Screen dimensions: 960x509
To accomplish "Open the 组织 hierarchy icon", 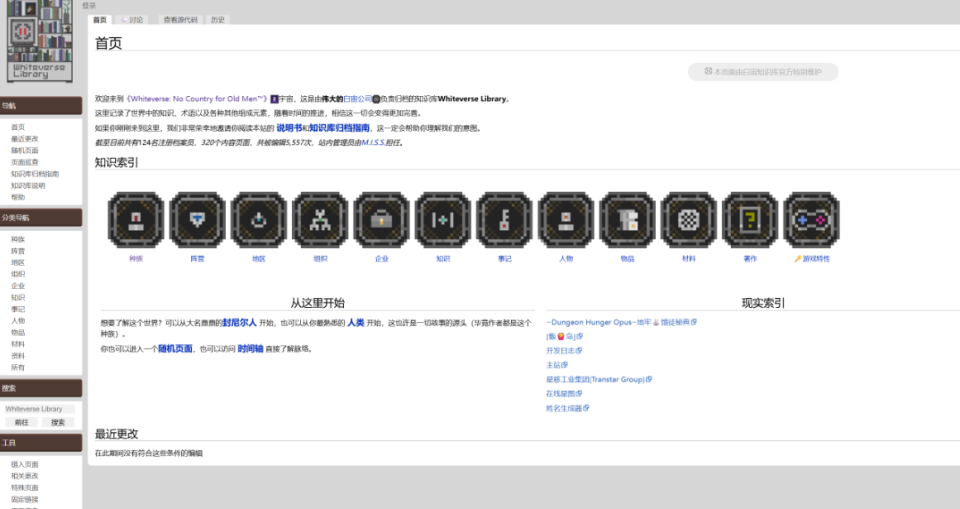I will click(x=320, y=220).
